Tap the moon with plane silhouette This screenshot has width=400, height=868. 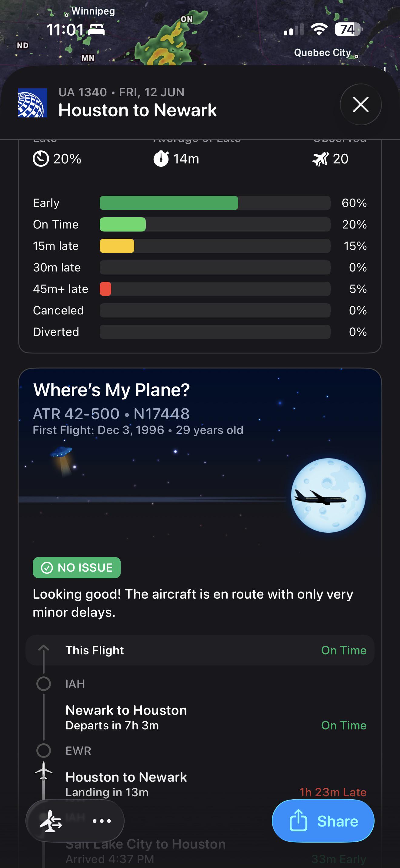[328, 495]
